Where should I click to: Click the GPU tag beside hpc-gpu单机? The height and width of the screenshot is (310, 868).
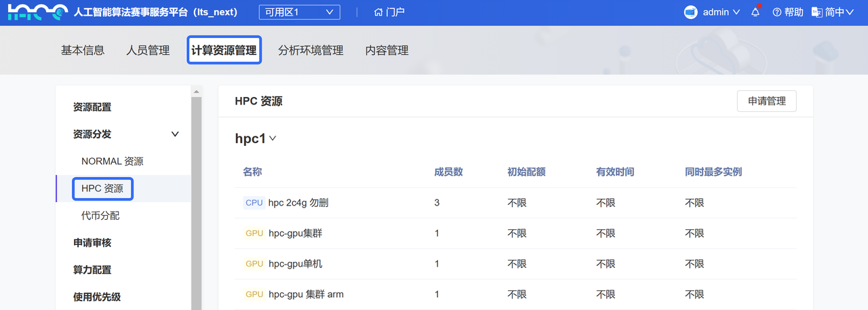(254, 264)
